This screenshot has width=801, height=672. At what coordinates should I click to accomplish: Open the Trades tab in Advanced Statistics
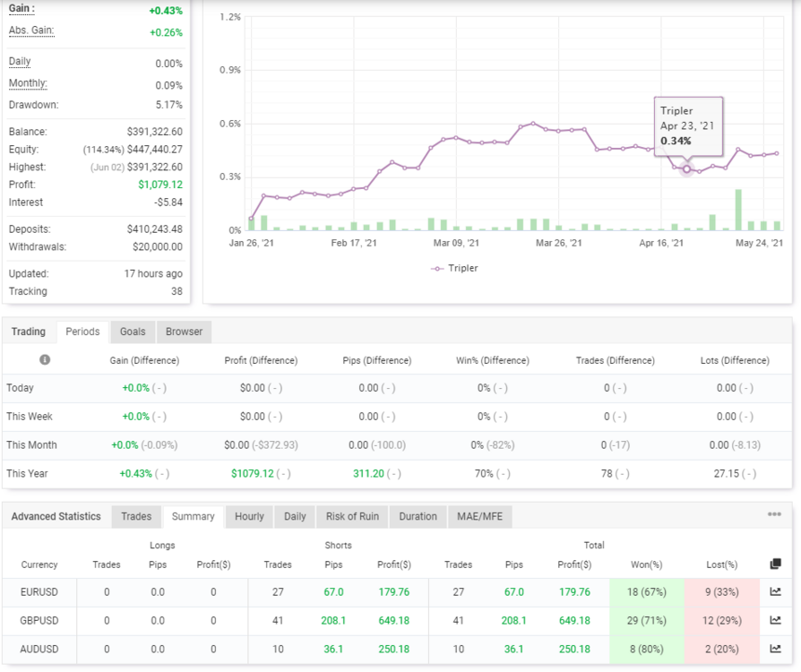136,517
